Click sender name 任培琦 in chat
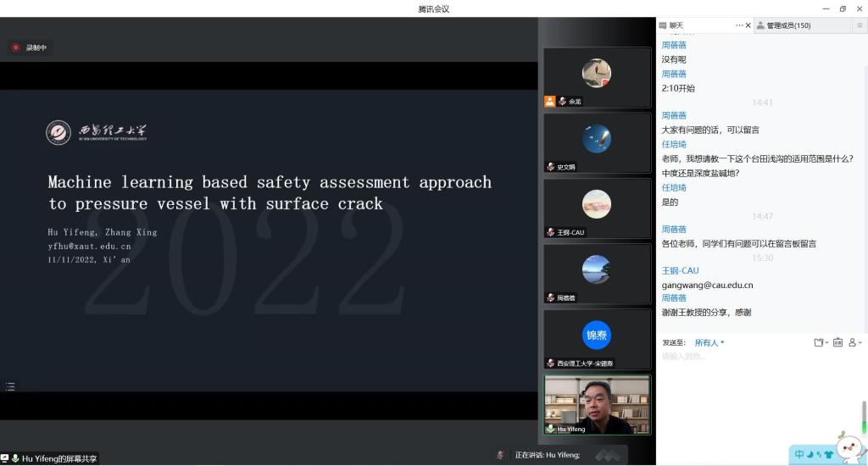 [x=674, y=144]
